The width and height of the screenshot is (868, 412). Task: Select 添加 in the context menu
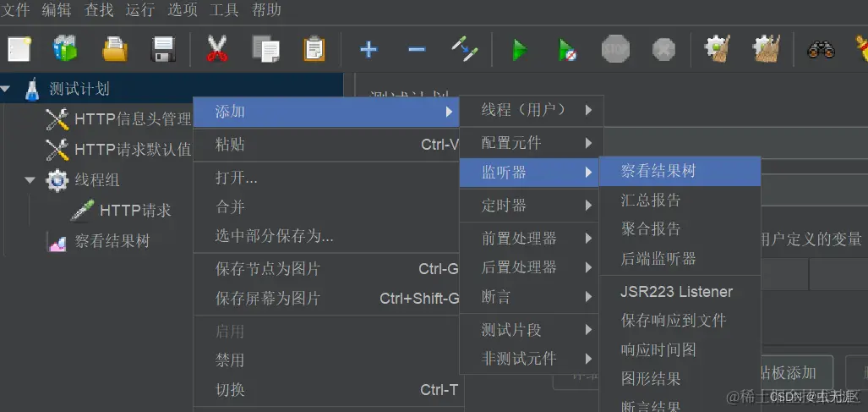[326, 112]
